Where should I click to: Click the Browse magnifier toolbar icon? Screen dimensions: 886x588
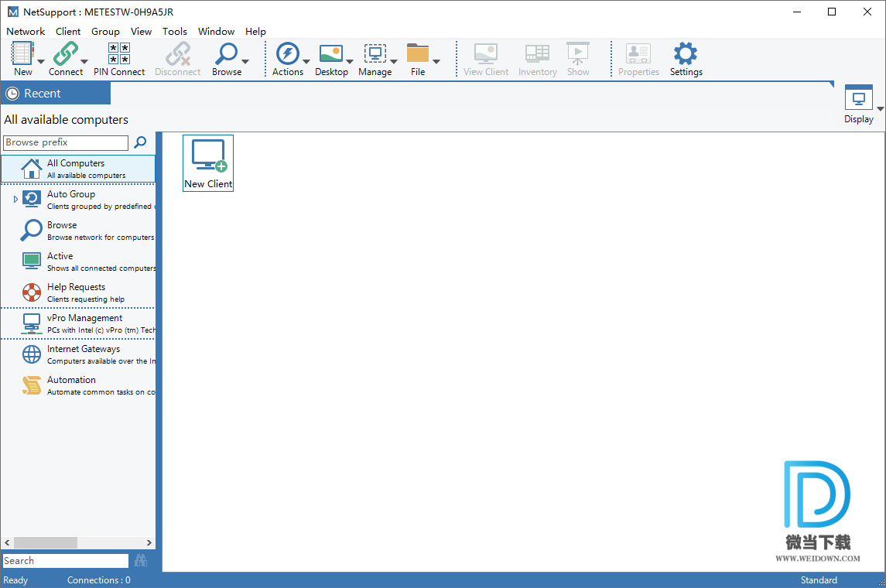227,54
